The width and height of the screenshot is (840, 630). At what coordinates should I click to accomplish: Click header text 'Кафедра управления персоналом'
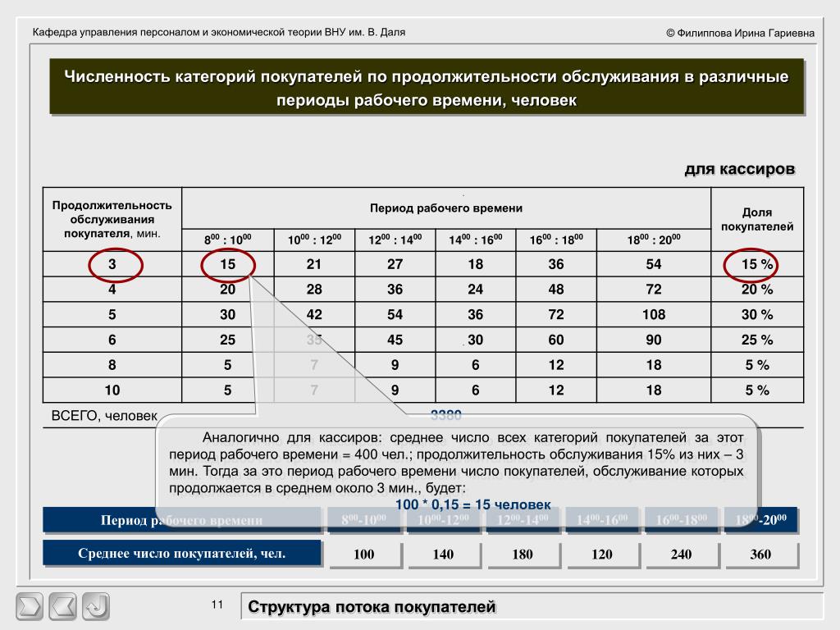218,32
